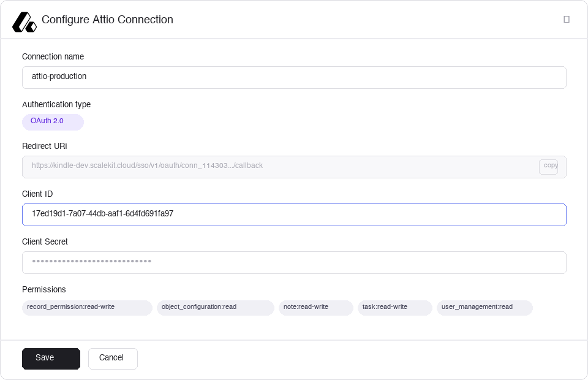Save the Attio connection settings
This screenshot has height=380, width=588.
(x=51, y=358)
